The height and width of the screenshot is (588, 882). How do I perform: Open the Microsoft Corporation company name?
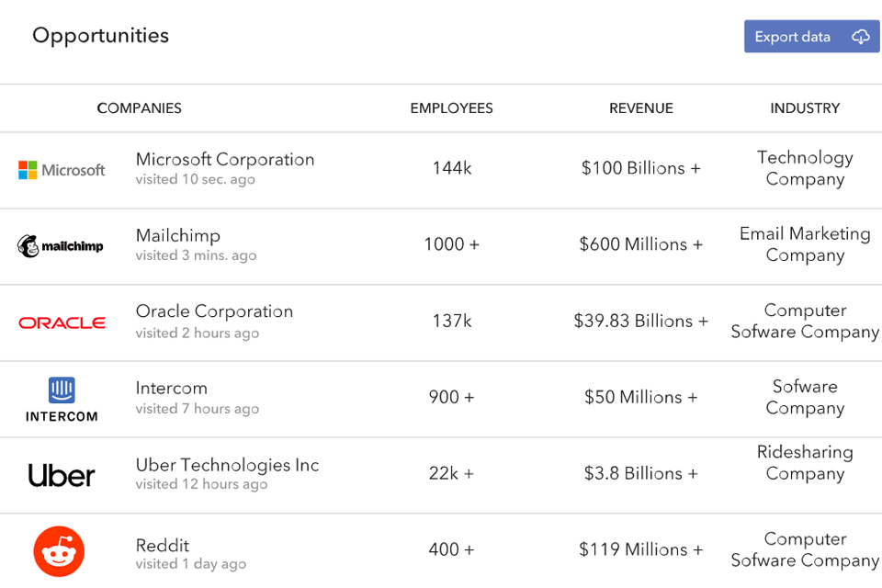(x=225, y=159)
